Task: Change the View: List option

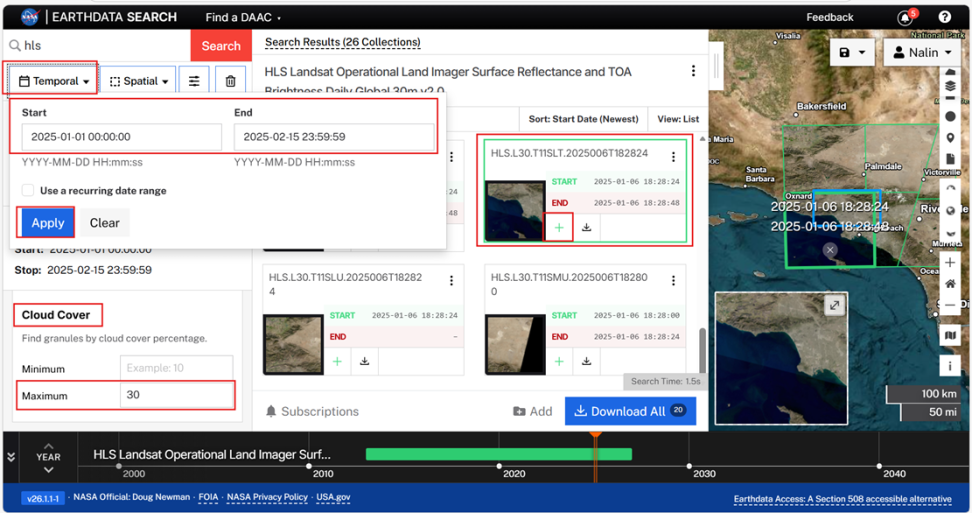Action: point(678,119)
